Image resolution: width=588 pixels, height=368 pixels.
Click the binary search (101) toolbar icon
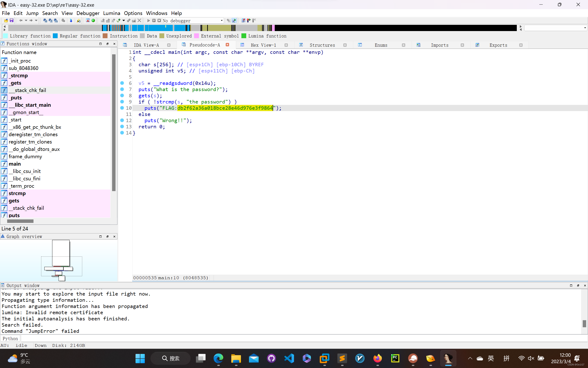tap(56, 21)
